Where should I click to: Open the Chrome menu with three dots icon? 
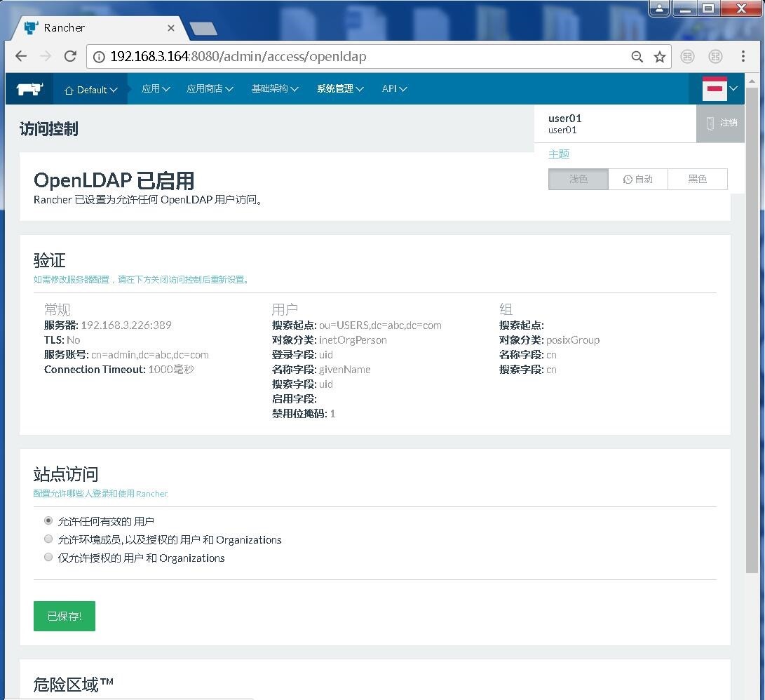[x=745, y=56]
